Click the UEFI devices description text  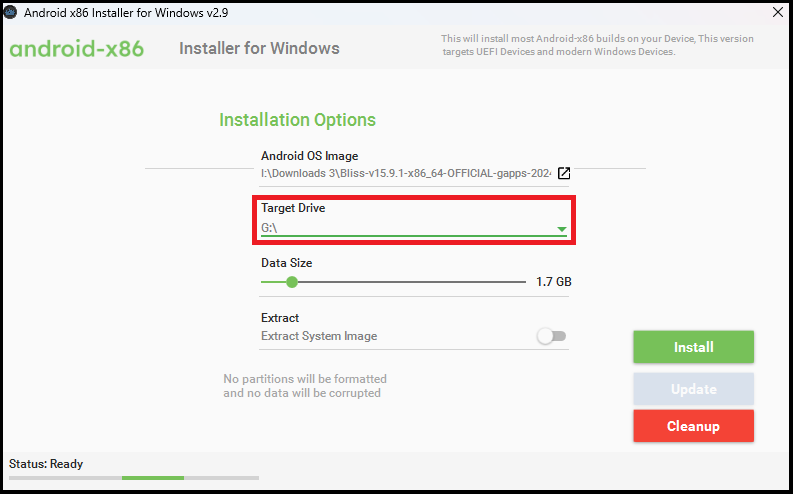[558, 45]
